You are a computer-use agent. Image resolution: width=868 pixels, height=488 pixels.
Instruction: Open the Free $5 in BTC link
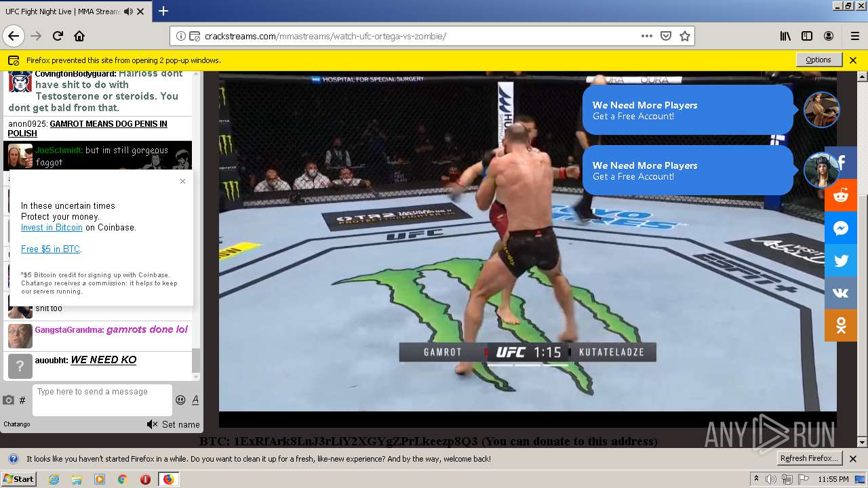point(50,249)
